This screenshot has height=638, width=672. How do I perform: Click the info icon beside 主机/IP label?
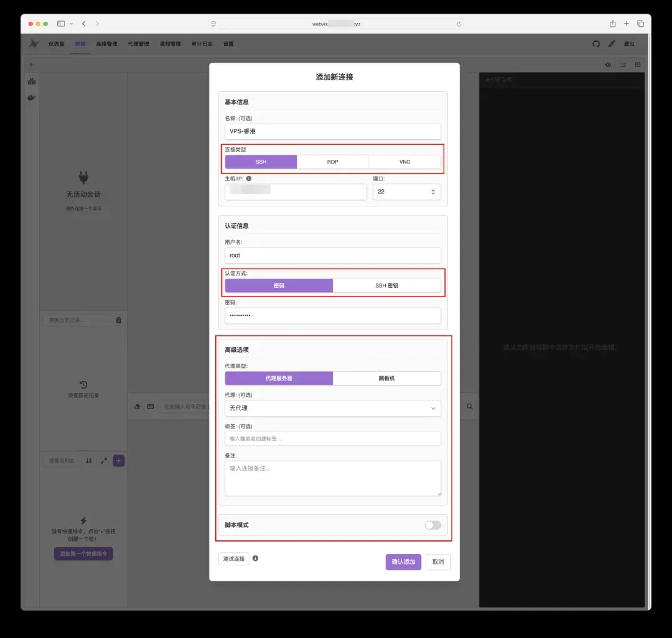(249, 178)
